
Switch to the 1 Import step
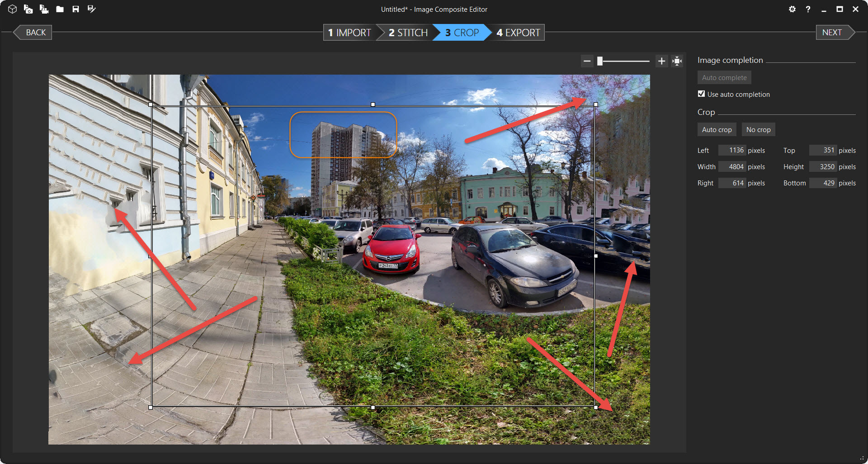coord(349,33)
